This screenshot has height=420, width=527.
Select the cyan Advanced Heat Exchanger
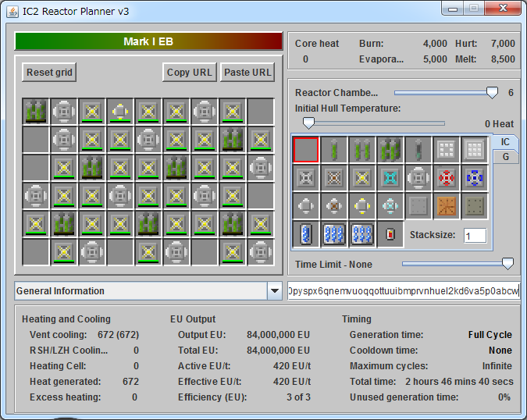[390, 206]
